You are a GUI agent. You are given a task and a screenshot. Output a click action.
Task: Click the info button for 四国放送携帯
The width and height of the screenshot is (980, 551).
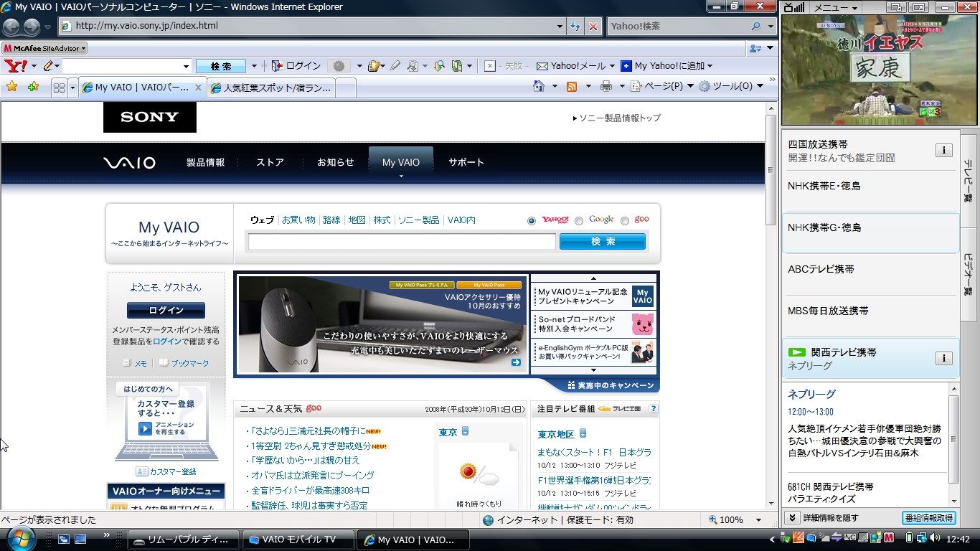pos(943,150)
